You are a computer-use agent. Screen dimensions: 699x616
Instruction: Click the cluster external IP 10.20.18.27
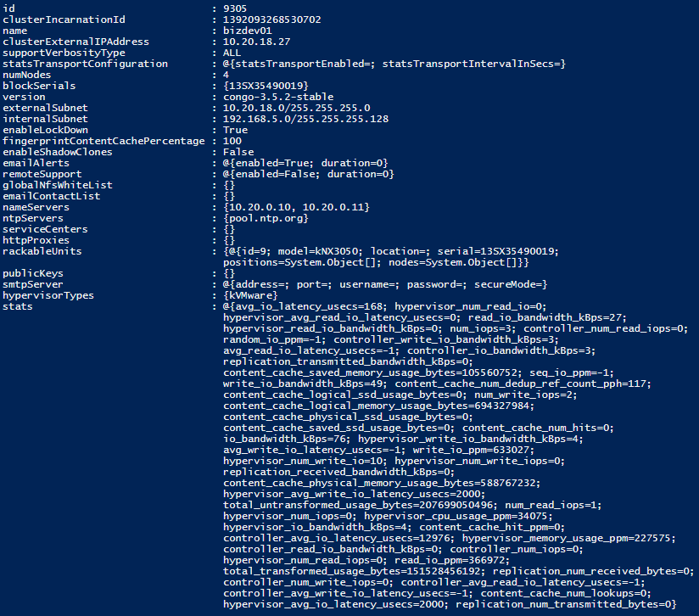(257, 42)
